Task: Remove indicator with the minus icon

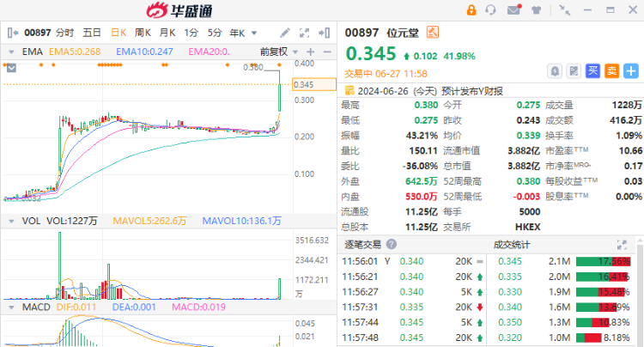Action: 327,52
